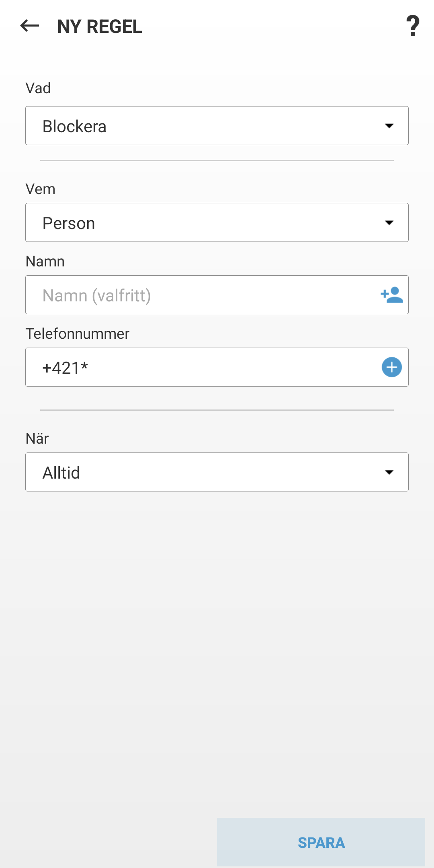Expand the Person dropdown under Vem

coord(217,222)
